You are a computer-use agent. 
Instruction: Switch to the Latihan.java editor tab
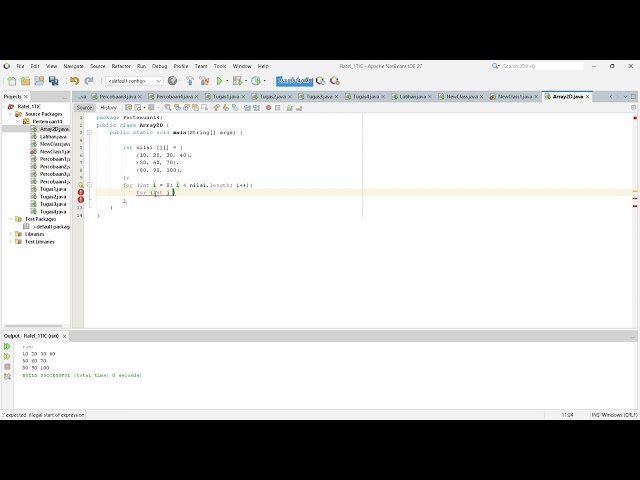pos(412,97)
